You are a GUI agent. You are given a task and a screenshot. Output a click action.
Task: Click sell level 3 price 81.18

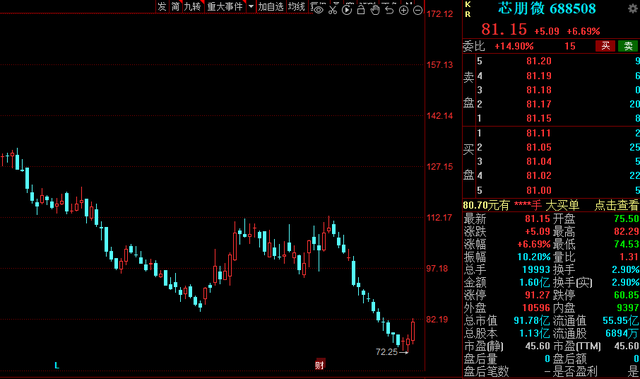(539, 90)
